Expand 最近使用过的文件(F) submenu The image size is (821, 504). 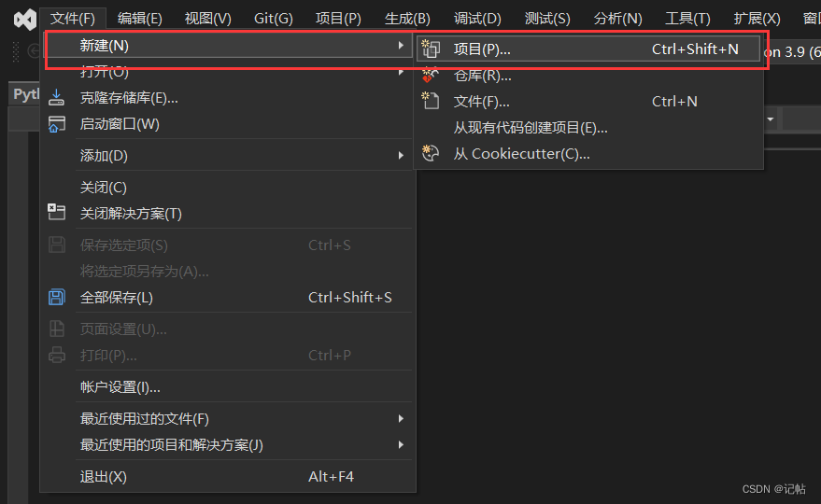tap(401, 418)
